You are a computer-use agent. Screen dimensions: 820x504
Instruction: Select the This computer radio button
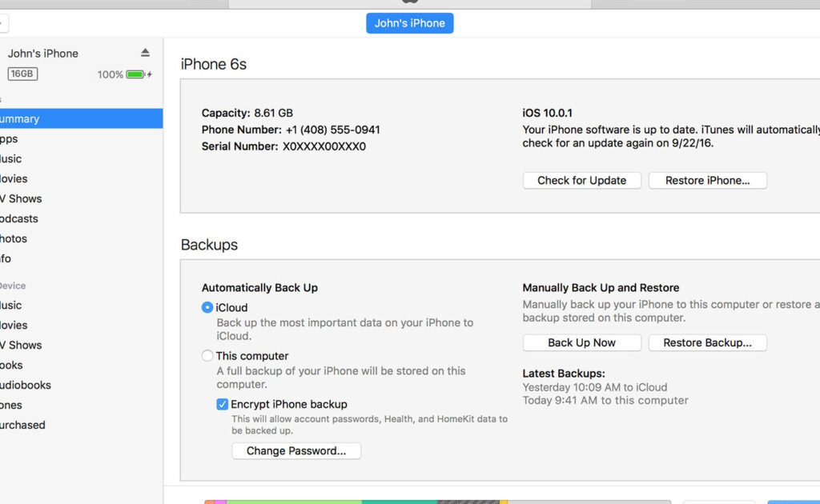pos(207,356)
